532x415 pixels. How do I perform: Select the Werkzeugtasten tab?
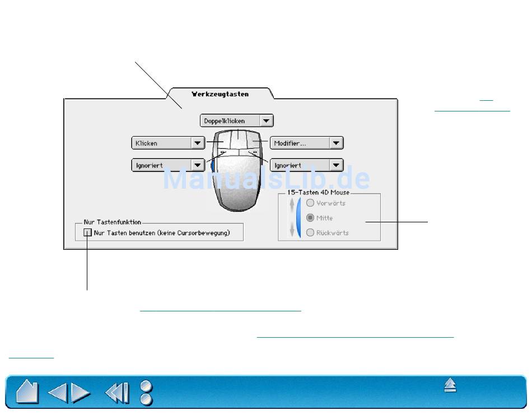click(x=220, y=94)
